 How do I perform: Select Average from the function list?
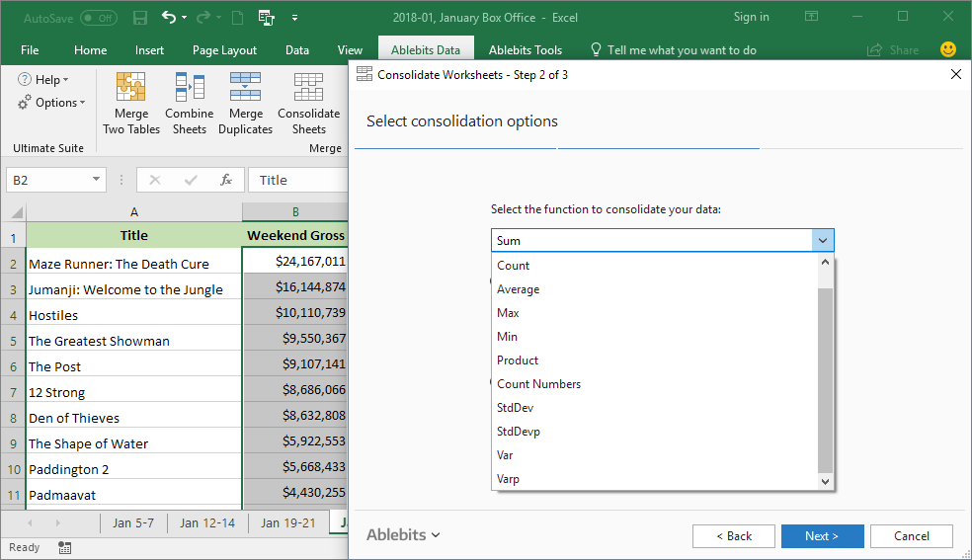655,289
